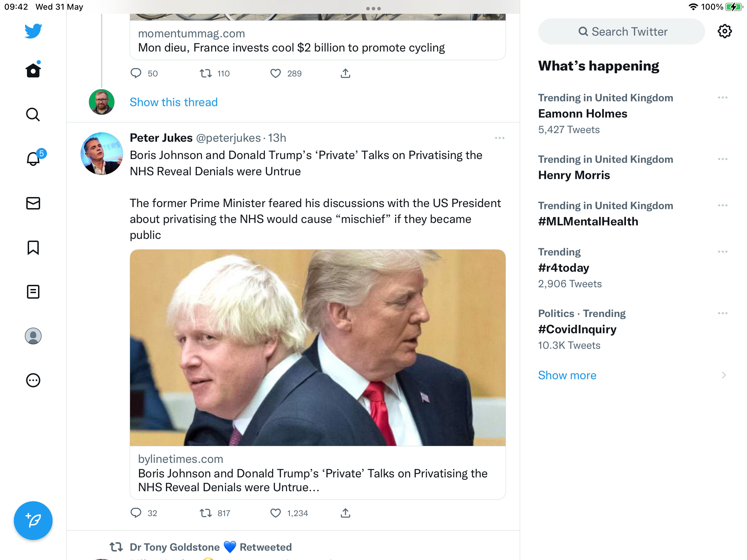Click the Search Twitter field
This screenshot has width=747, height=560.
click(x=621, y=31)
